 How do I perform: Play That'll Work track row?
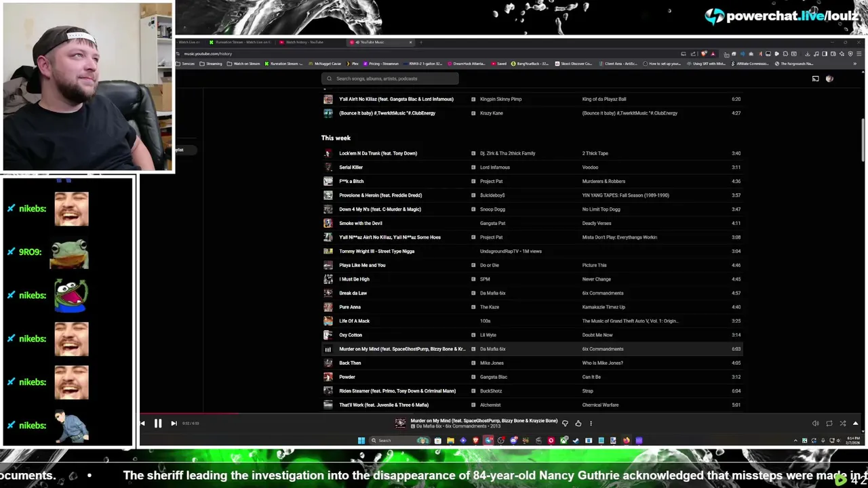(532, 405)
